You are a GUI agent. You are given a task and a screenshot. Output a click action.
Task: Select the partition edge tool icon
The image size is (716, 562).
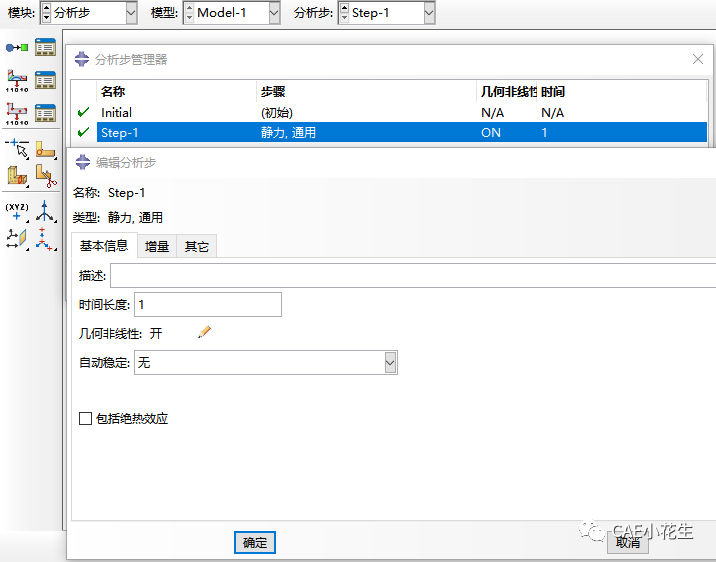17,149
